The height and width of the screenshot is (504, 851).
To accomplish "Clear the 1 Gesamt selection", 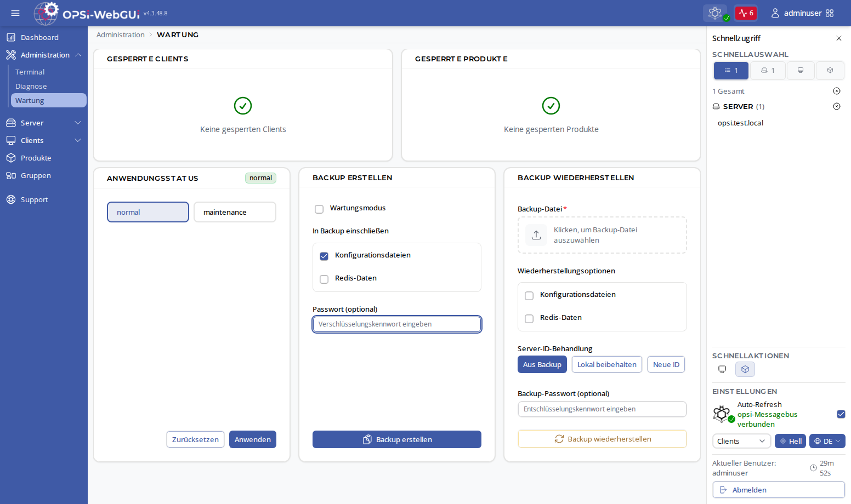I will [837, 91].
